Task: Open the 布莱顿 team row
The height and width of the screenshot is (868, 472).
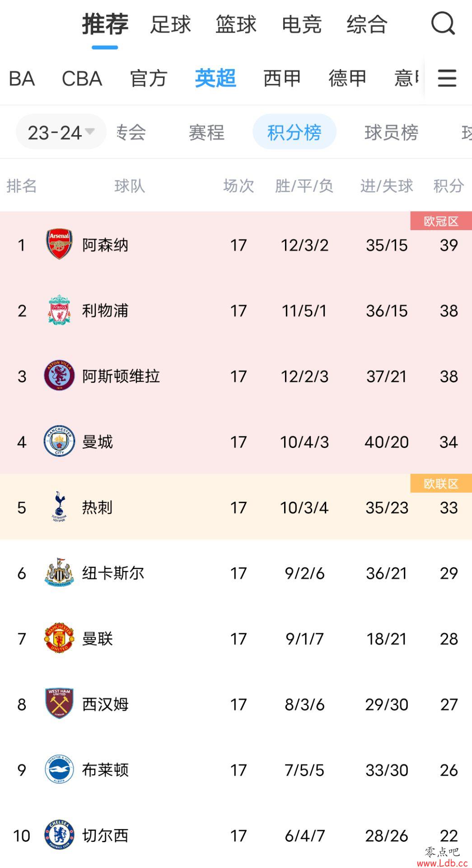Action: point(236,770)
